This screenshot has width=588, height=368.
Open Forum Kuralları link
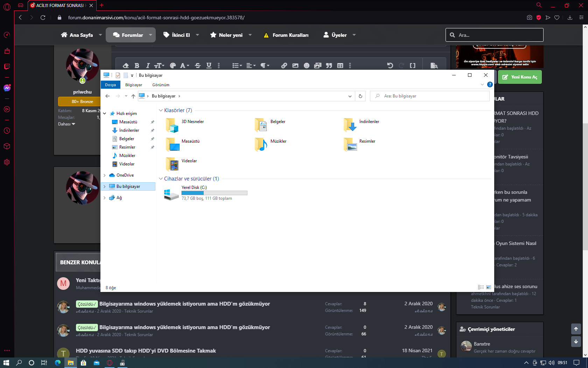click(286, 35)
